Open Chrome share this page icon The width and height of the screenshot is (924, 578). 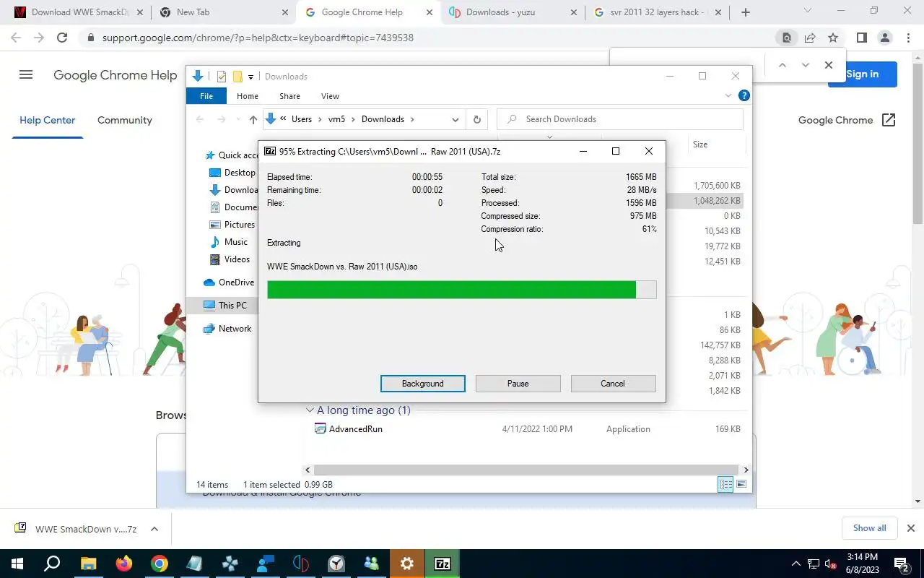tap(810, 38)
